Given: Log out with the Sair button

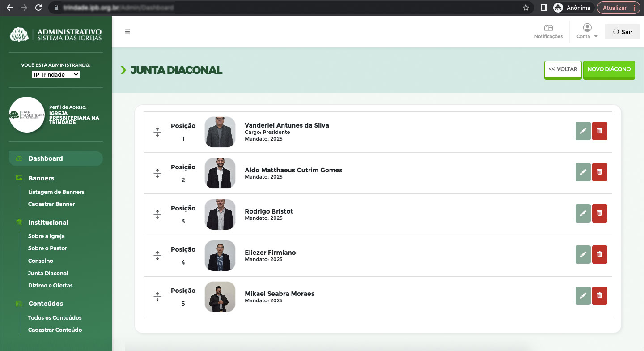Looking at the screenshot, I should click(x=622, y=32).
